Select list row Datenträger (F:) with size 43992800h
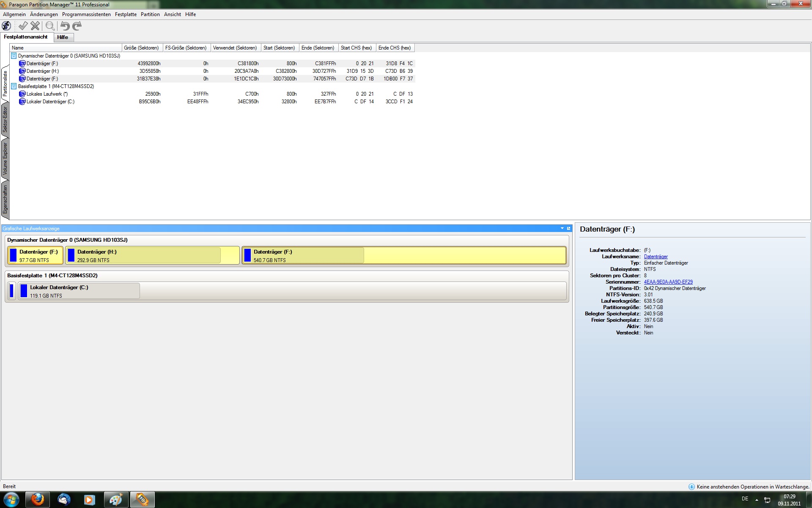 coord(212,63)
